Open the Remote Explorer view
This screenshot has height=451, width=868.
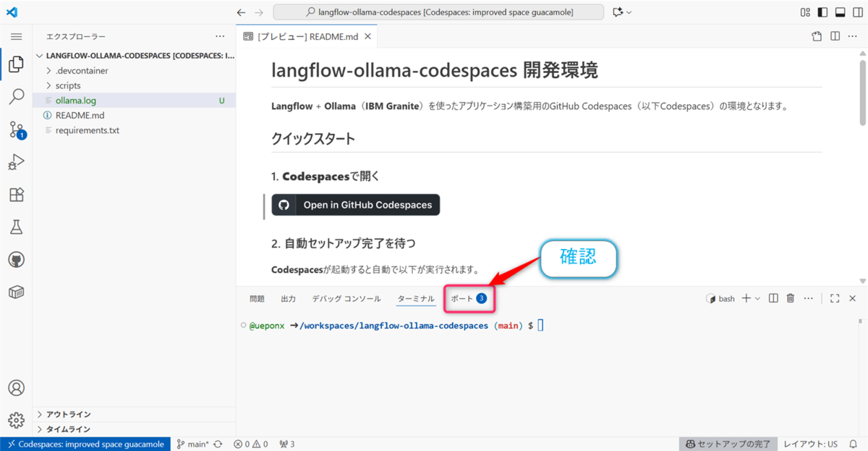coord(16,292)
